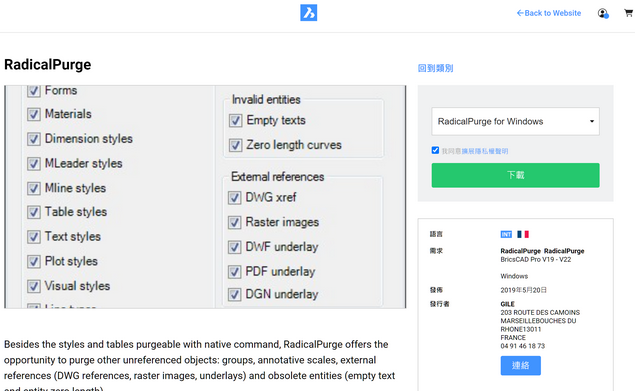
Task: Toggle the Empty texts checkbox
Action: tap(236, 120)
